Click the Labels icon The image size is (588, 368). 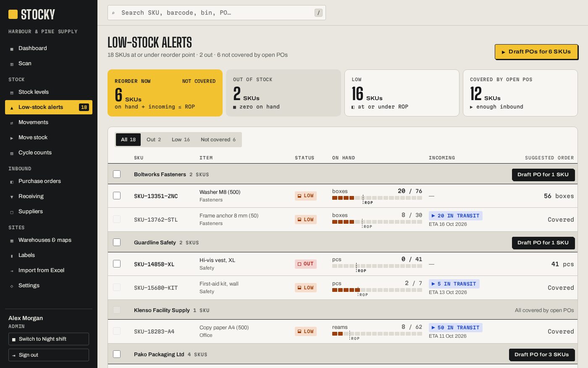12,256
